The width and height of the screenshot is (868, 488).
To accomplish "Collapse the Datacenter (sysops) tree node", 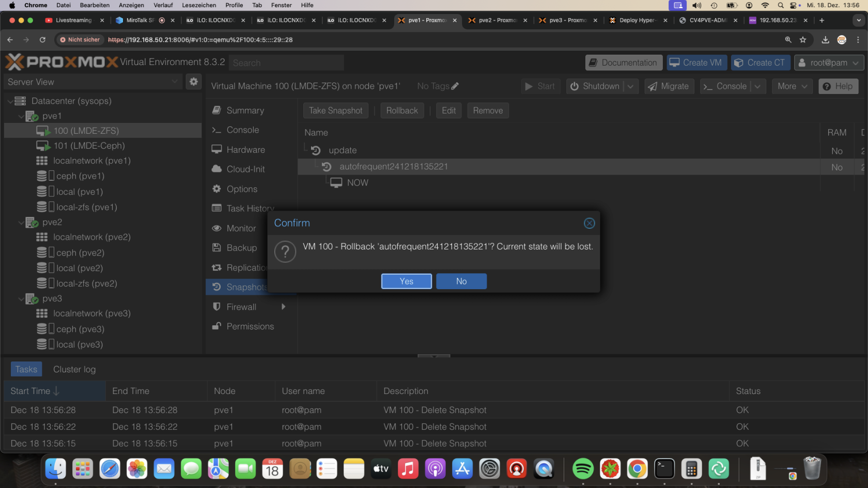I will pos(10,101).
